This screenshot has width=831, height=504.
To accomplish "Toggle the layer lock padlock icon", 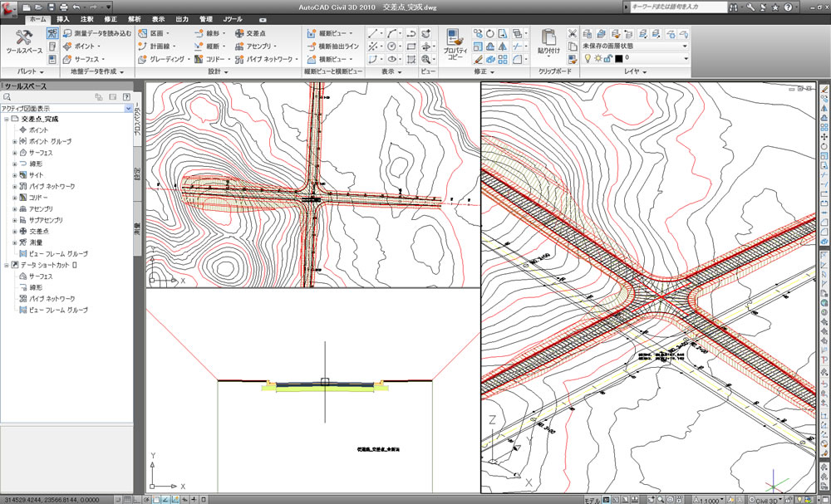I will (607, 58).
